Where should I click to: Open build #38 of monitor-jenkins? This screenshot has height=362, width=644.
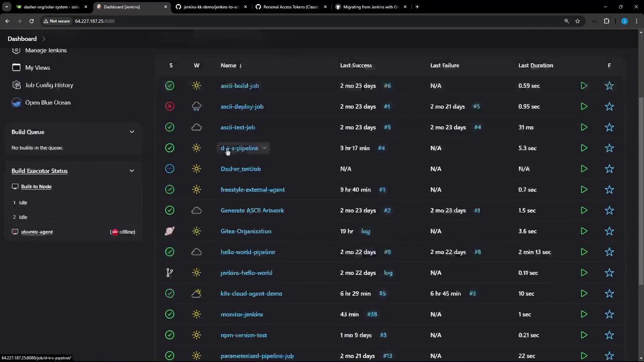372,314
